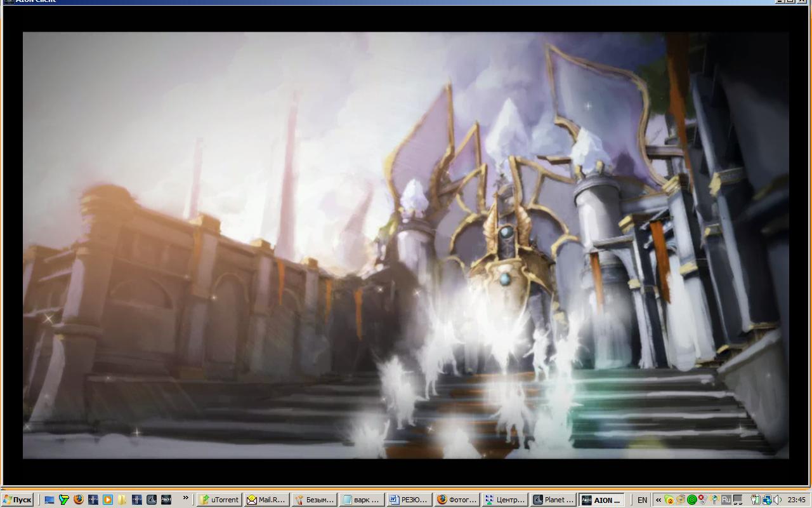Expand hidden quick launch items chevron

tap(186, 498)
